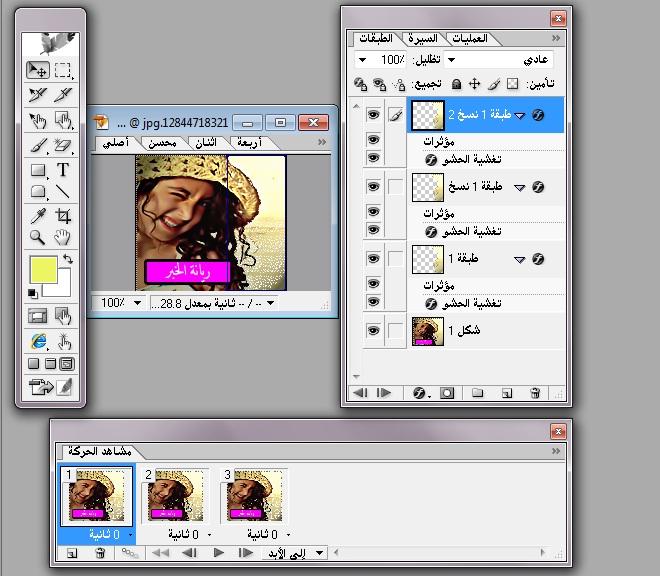Hide the طبقة 1 layer eye icon

(x=373, y=259)
